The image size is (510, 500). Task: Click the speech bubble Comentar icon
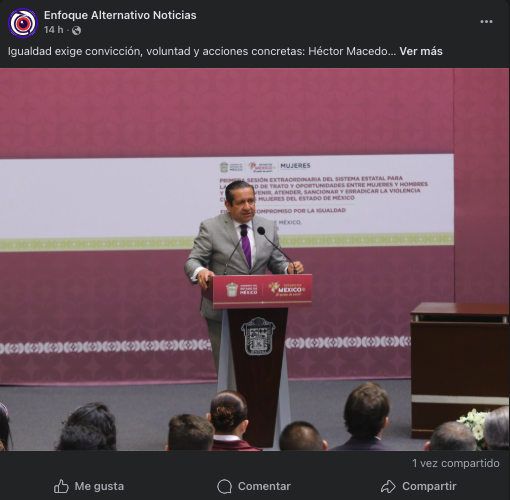tap(224, 486)
